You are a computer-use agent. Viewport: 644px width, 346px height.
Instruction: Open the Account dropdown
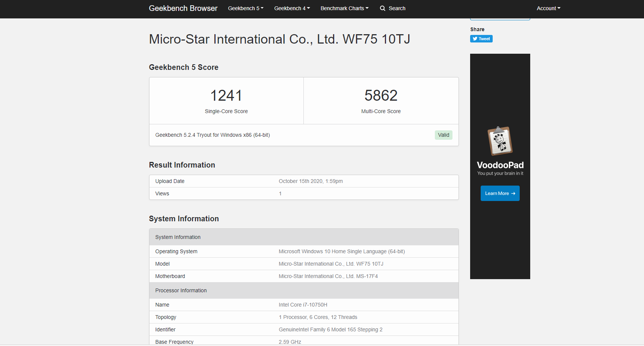pyautogui.click(x=548, y=8)
